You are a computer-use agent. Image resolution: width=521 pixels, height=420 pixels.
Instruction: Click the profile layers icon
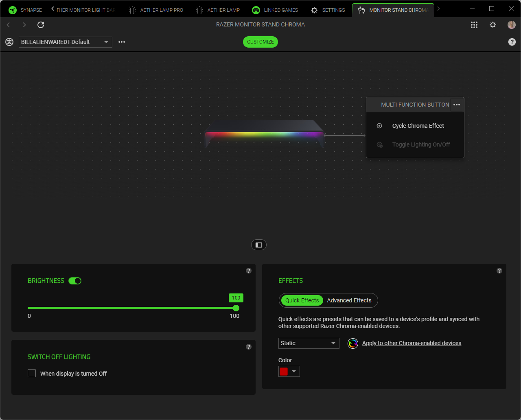pos(9,42)
